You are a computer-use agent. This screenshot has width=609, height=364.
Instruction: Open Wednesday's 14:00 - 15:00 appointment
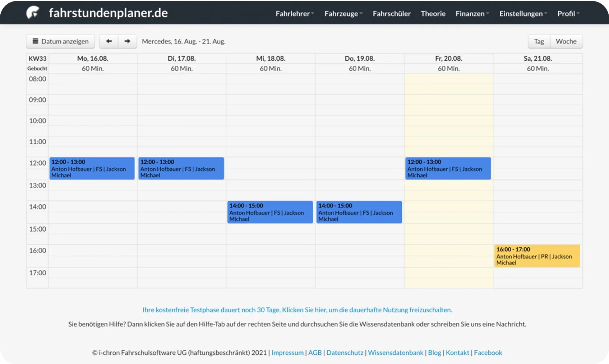pyautogui.click(x=270, y=212)
